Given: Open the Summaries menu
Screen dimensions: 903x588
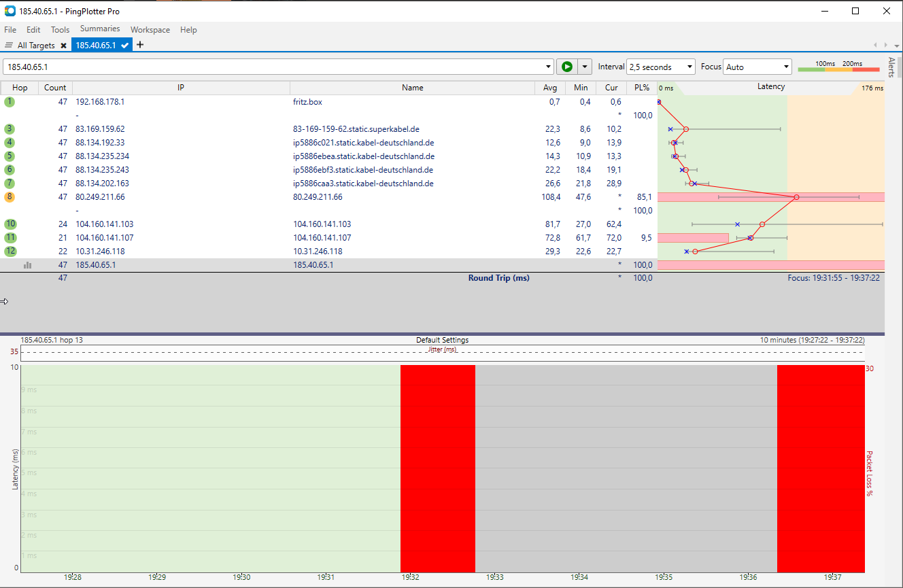Looking at the screenshot, I should [x=100, y=29].
